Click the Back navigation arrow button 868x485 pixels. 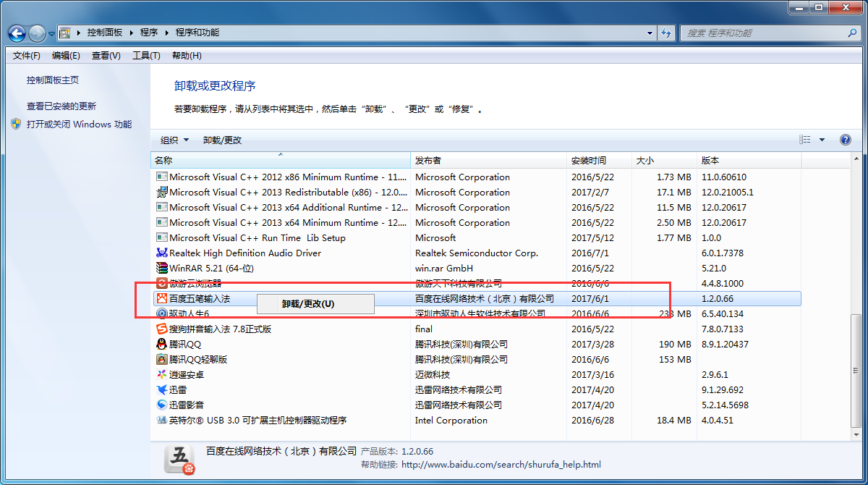[x=17, y=33]
